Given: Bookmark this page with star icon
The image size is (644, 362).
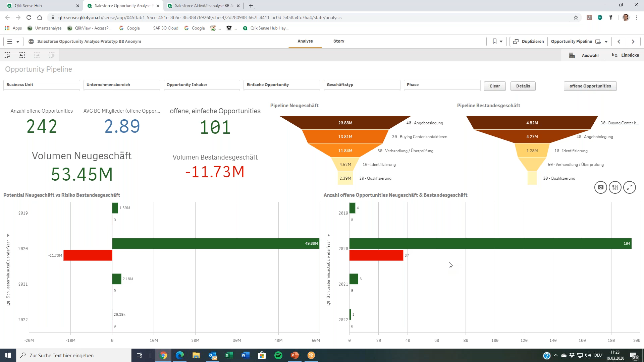Looking at the screenshot, I should 576,17.
